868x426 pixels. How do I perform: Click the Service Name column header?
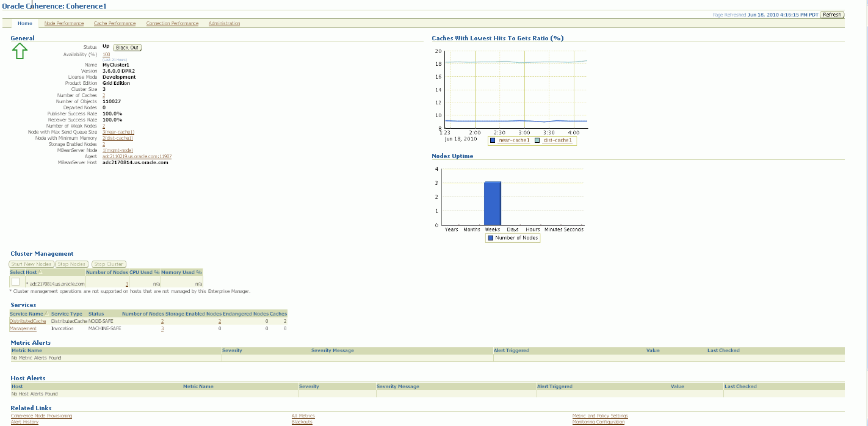click(27, 314)
